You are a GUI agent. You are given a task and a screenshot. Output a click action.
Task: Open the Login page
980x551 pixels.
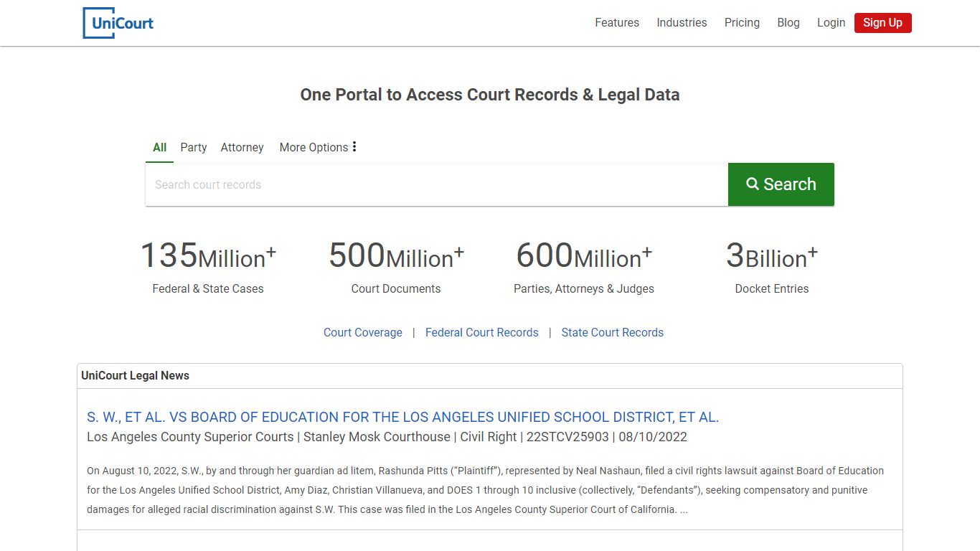coord(831,23)
